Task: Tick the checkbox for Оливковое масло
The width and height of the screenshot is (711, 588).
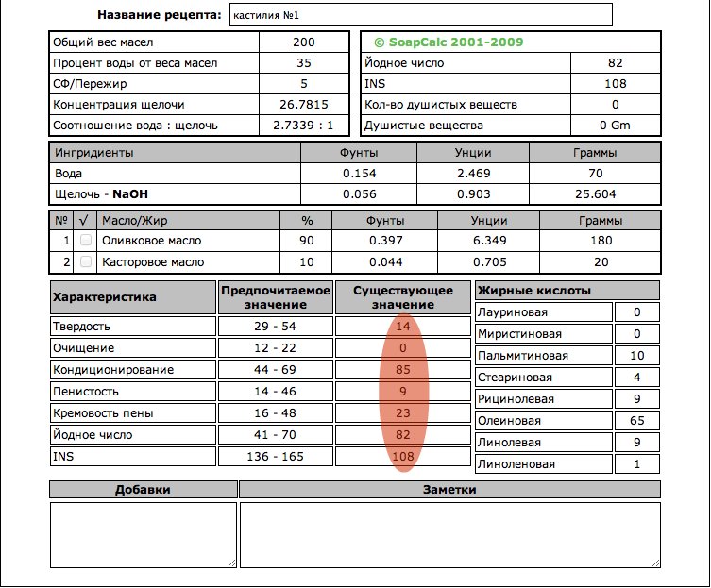Action: pos(86,240)
